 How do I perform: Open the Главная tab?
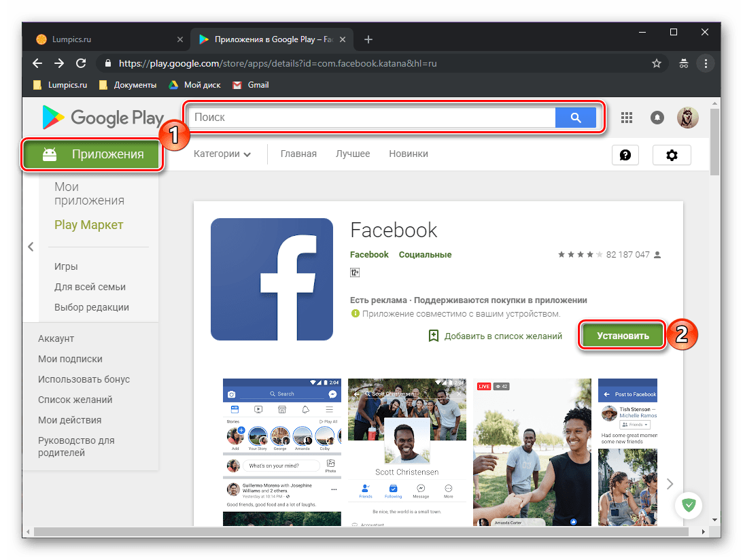pyautogui.click(x=298, y=154)
